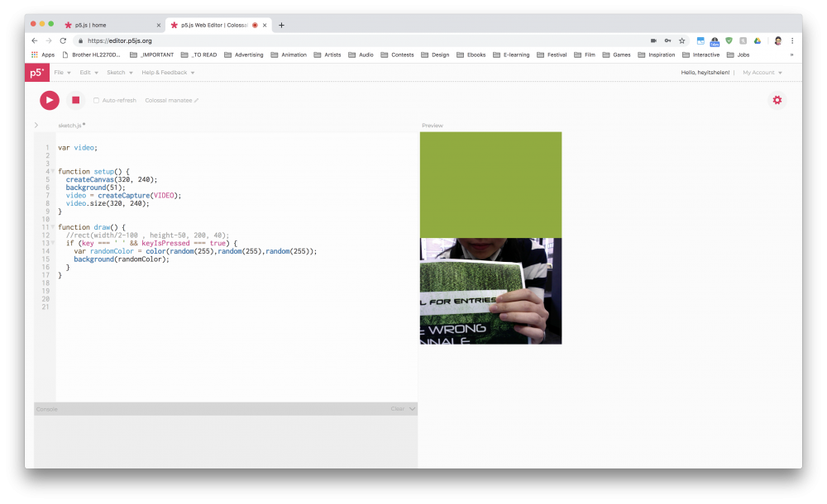Enable the Auto-refresh checkbox
Viewport: 827px width, 504px height.
point(96,101)
